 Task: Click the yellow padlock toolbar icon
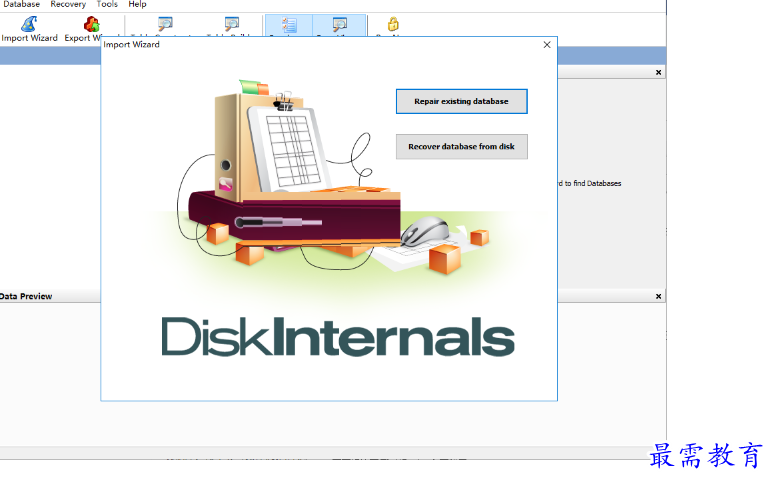tap(393, 24)
